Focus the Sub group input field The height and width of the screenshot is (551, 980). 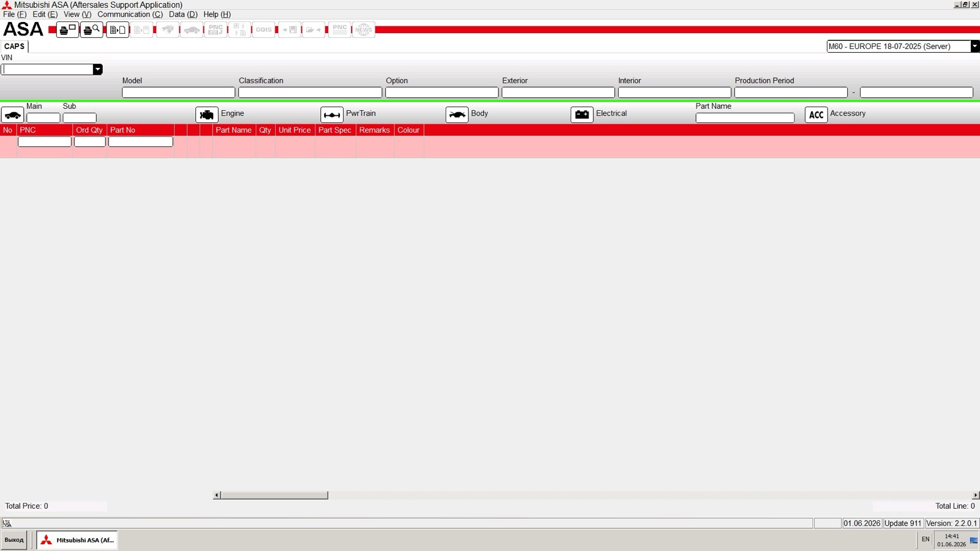tap(80, 118)
